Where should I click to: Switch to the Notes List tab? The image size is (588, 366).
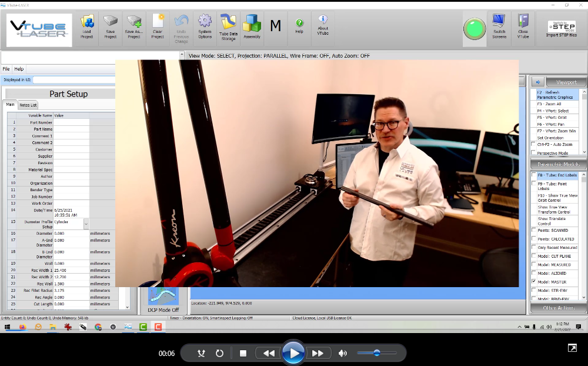point(28,105)
